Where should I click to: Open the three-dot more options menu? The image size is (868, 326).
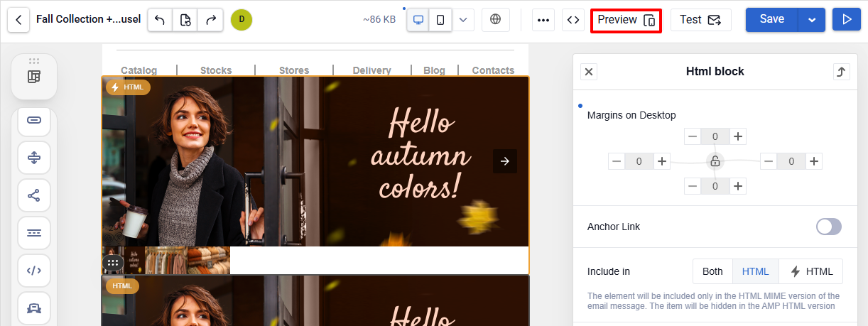544,20
